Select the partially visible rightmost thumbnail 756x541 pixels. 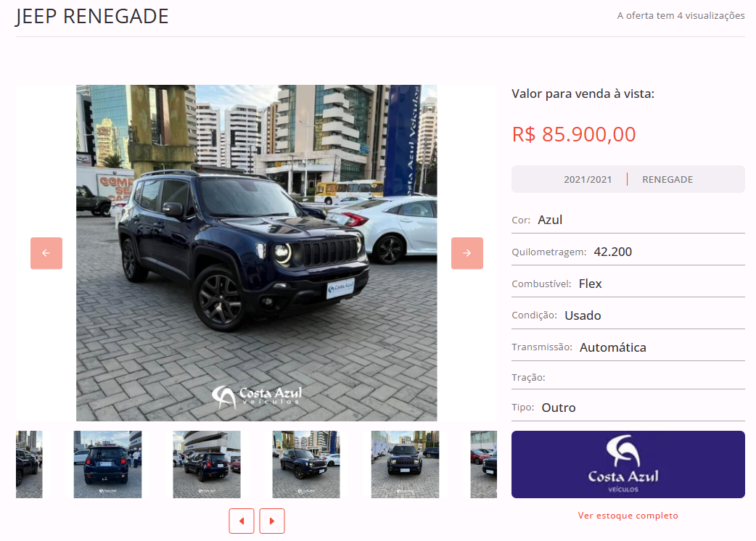coord(484,464)
